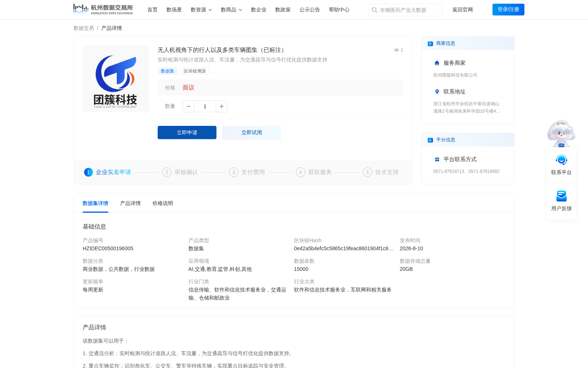Focus the 生物医药产业大数据 search field
This screenshot has height=368, width=588.
point(405,10)
